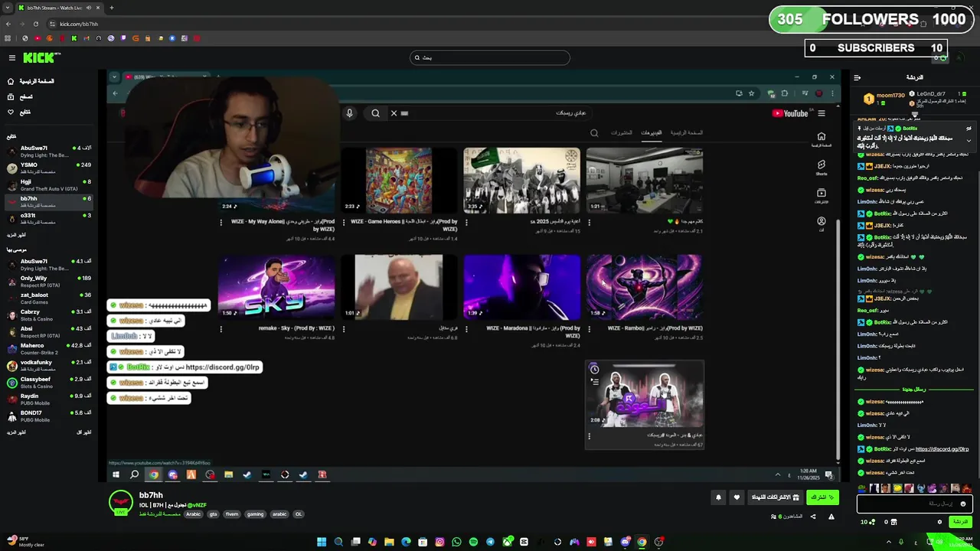The height and width of the screenshot is (551, 980).
Task: Open @vNZF mention in stream title
Action: pos(197,505)
